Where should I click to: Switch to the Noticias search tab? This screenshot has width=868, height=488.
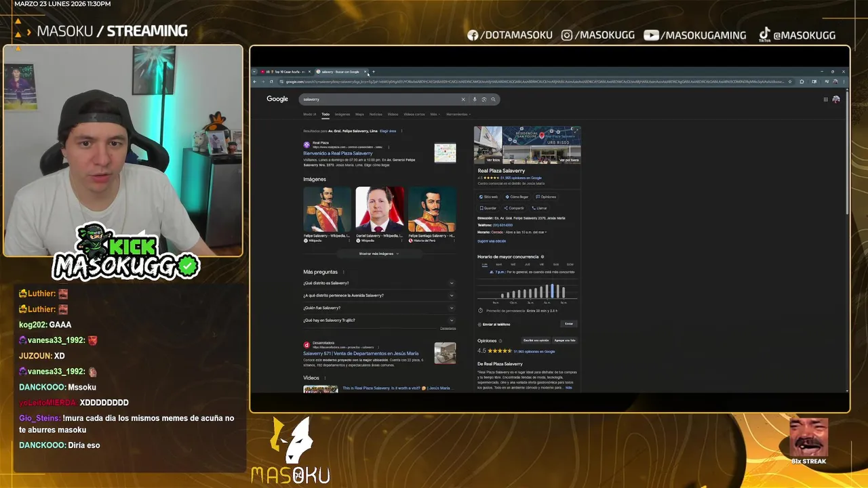376,114
